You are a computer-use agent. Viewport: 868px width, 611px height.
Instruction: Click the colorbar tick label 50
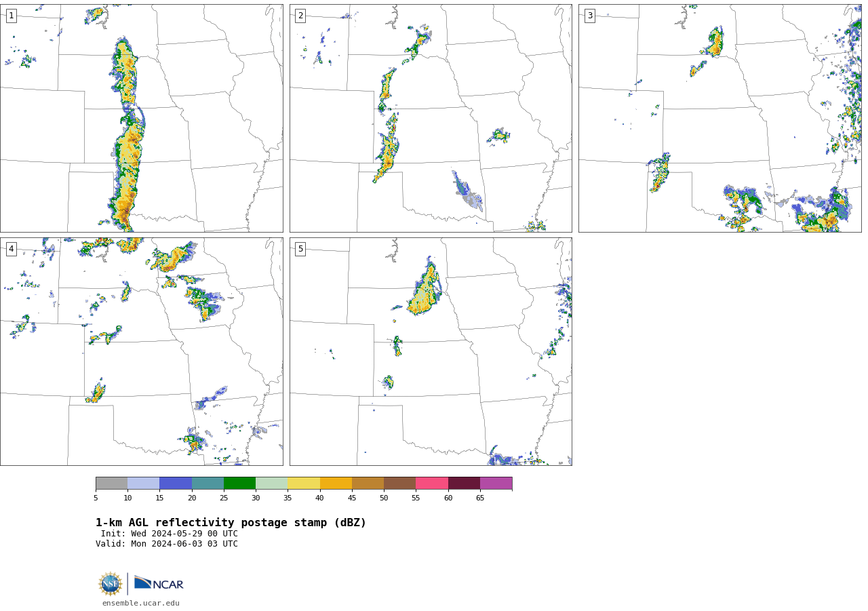click(x=384, y=498)
